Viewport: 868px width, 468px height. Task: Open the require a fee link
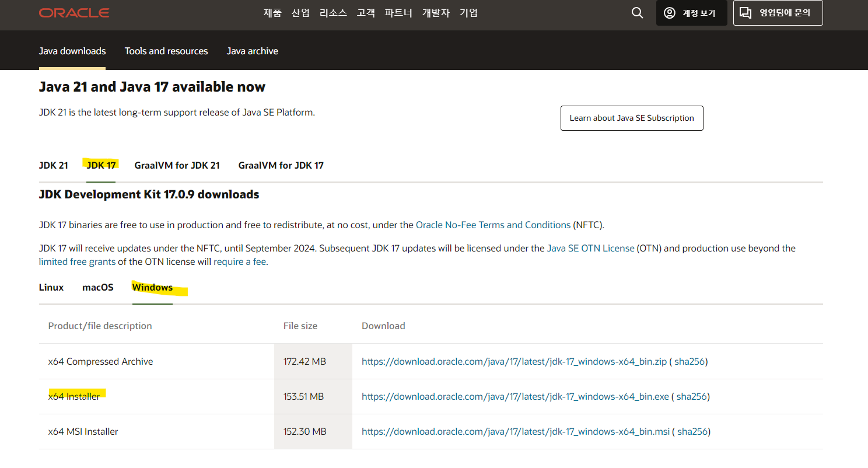point(240,262)
